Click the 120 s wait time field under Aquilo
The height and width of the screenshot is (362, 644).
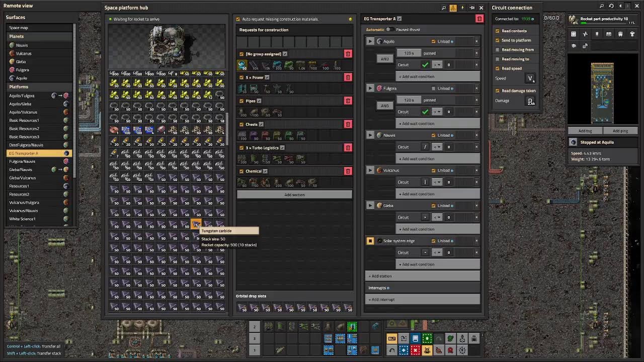[x=409, y=53]
